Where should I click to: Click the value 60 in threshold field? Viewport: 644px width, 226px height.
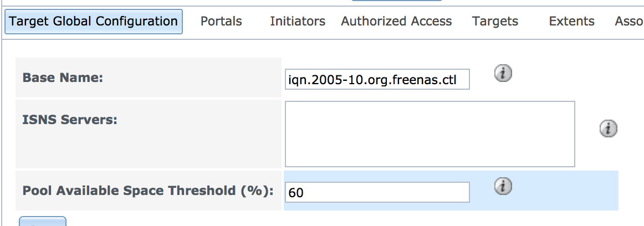[296, 192]
